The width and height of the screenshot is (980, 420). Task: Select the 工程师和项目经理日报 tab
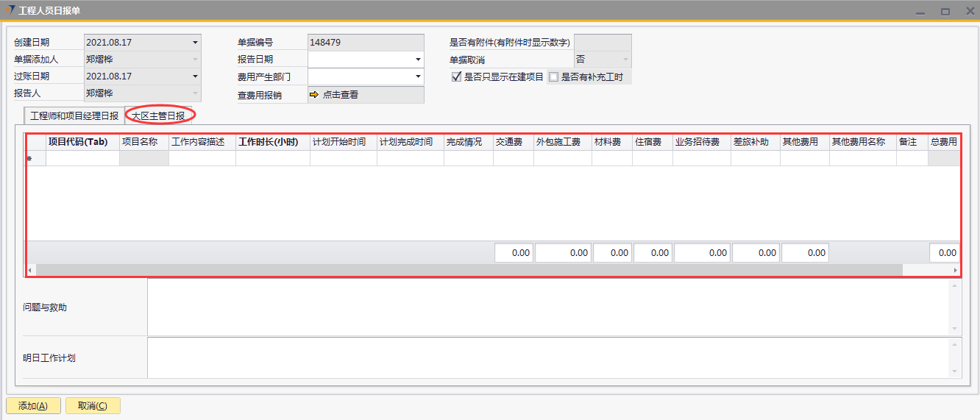point(74,116)
